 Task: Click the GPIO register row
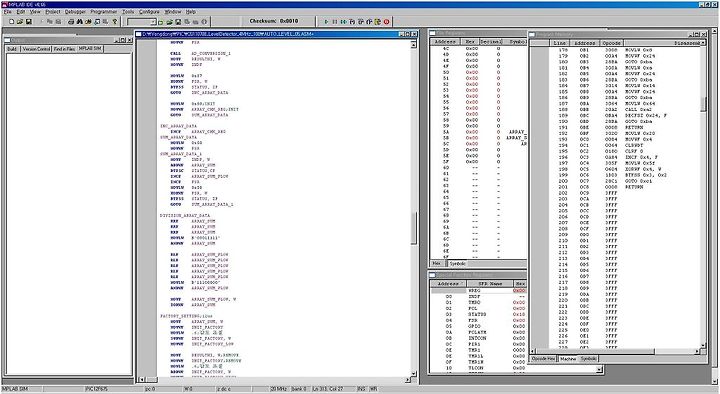coord(478,326)
